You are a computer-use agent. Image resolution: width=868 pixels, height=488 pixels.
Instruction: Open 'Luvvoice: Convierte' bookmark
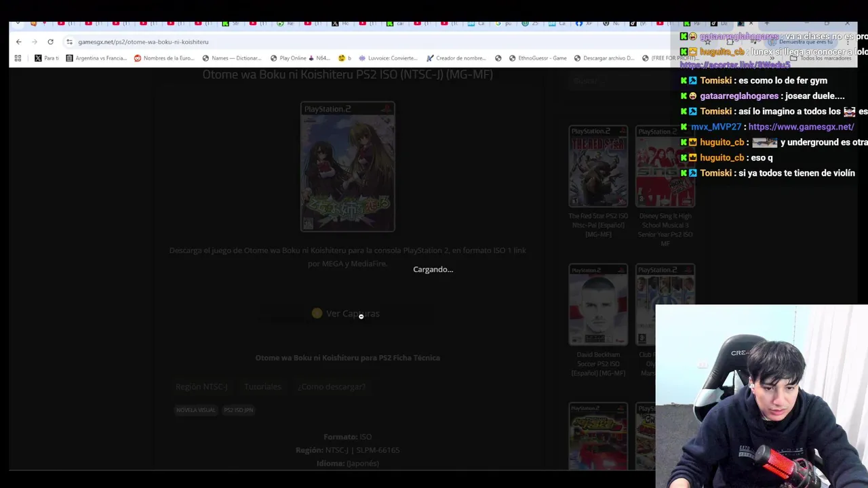389,58
